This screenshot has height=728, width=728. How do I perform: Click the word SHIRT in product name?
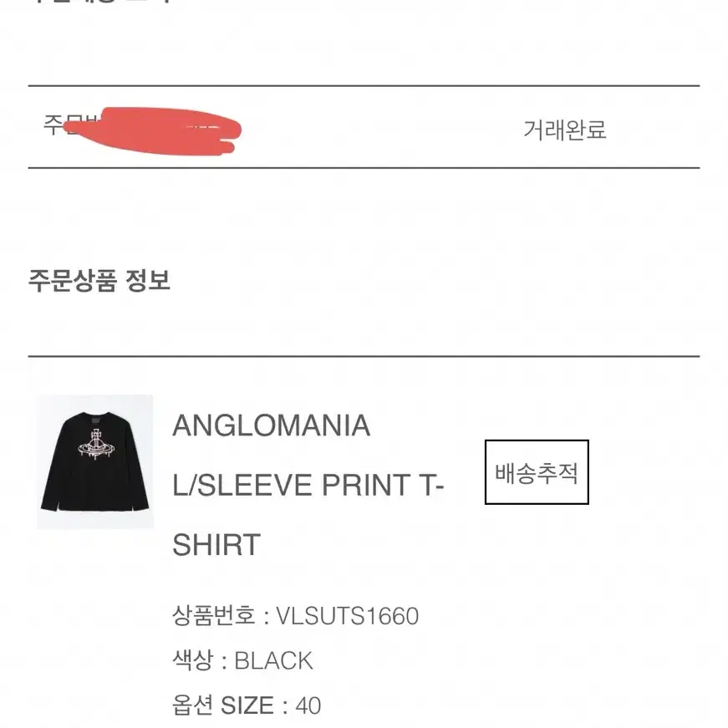click(216, 545)
